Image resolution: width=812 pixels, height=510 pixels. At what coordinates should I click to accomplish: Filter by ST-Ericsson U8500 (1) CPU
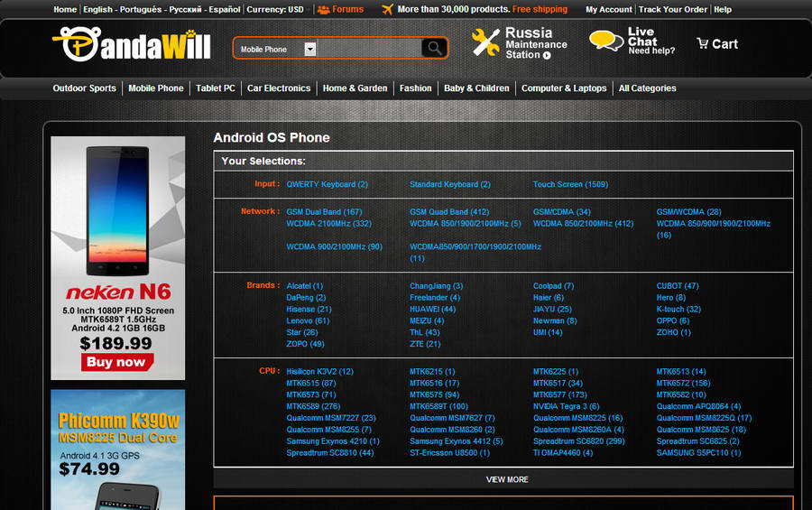click(x=449, y=452)
